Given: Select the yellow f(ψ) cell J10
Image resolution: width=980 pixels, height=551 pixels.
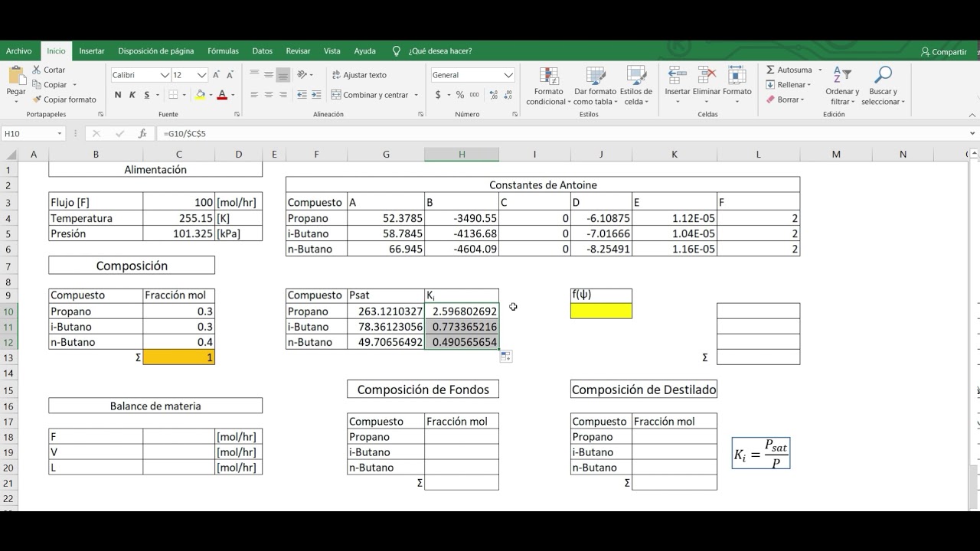Looking at the screenshot, I should 601,311.
